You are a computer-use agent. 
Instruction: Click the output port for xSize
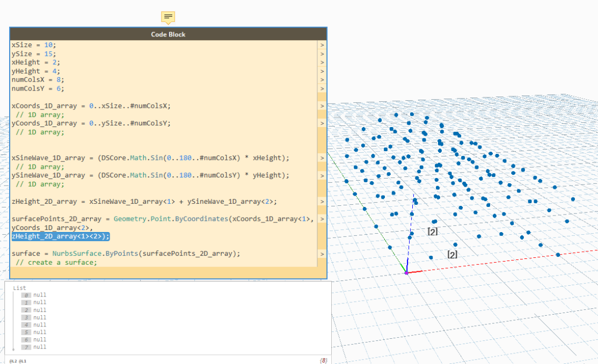click(x=322, y=45)
